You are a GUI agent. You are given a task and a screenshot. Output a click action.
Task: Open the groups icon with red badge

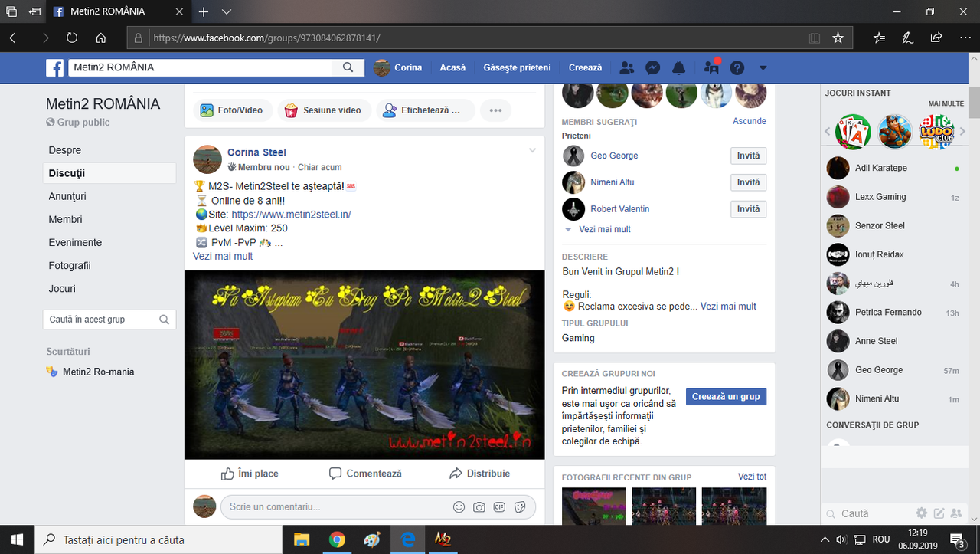711,67
